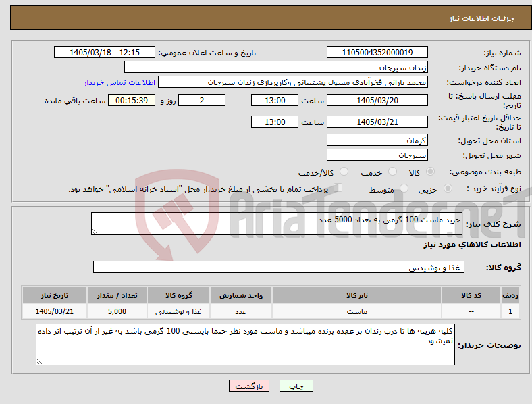Open the اطلاعات تماس خریدار link
Image resolution: width=532 pixels, height=404 pixels.
coord(119,82)
